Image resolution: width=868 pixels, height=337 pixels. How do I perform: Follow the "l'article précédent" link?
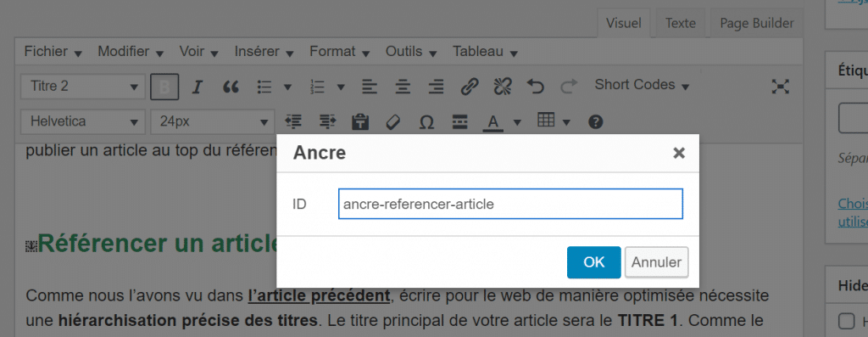[x=319, y=295]
